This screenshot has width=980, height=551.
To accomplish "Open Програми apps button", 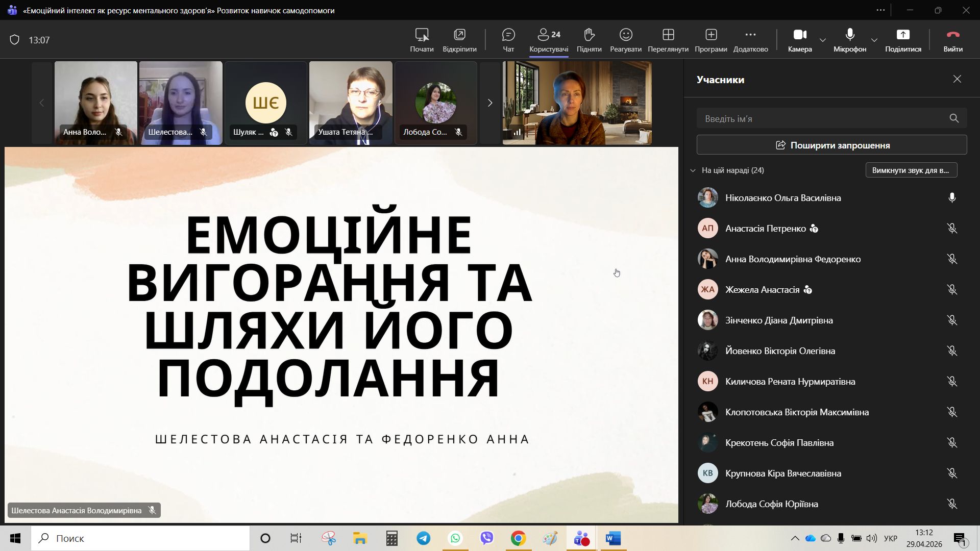I will 711,40.
